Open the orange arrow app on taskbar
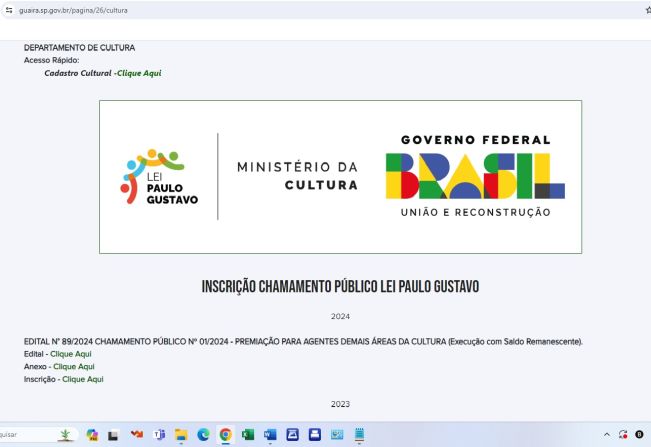 tap(137, 434)
